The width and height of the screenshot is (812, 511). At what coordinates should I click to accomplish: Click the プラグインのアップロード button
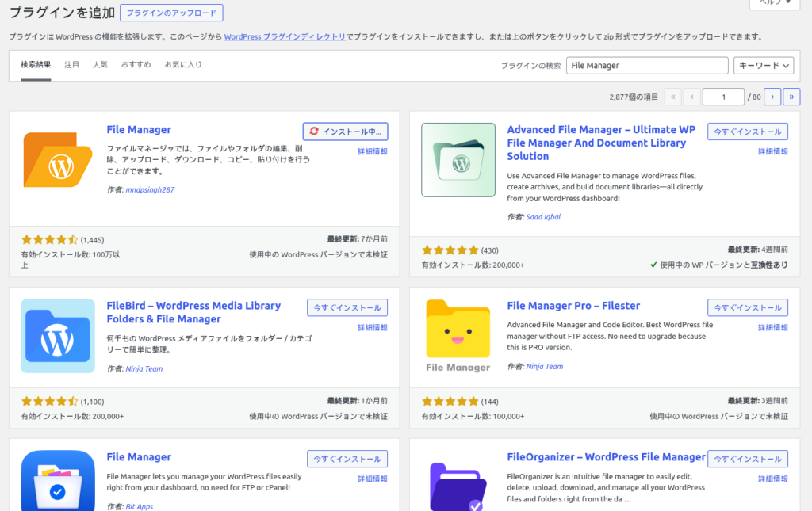171,13
